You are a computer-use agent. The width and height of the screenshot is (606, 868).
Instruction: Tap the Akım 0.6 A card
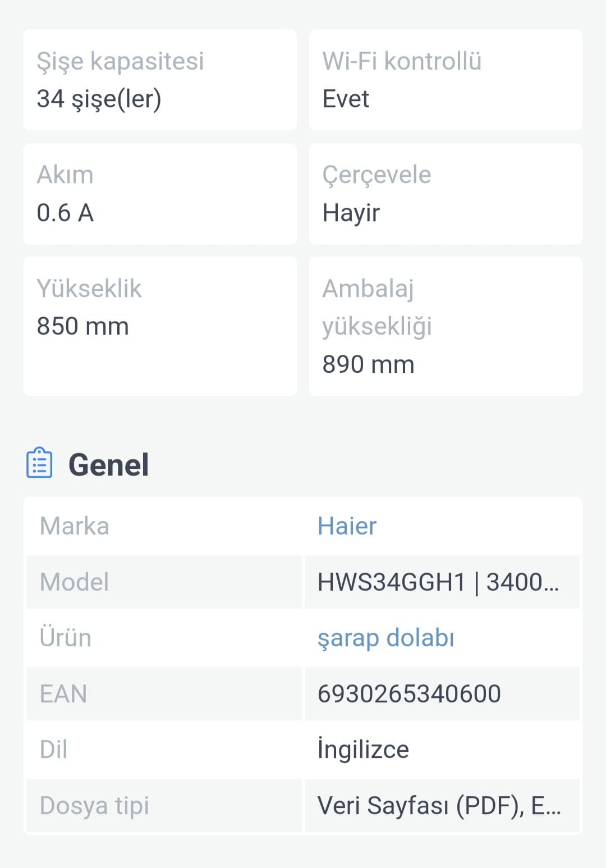click(160, 194)
